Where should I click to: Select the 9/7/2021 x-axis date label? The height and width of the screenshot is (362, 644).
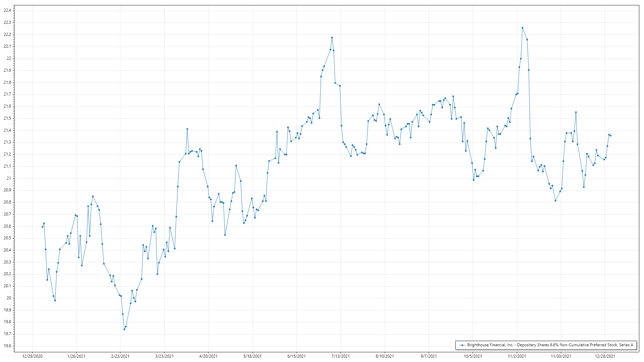point(429,356)
